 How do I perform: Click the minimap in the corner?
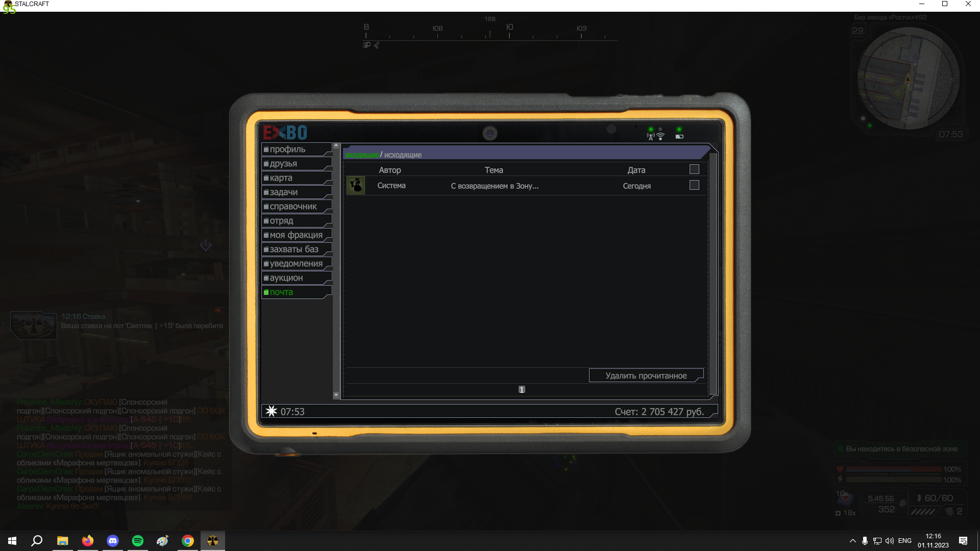tap(908, 78)
